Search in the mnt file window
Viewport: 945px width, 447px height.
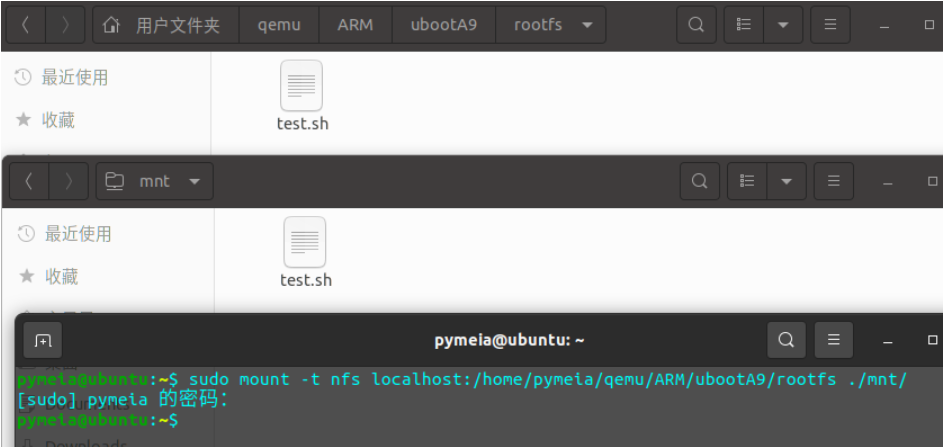(700, 181)
